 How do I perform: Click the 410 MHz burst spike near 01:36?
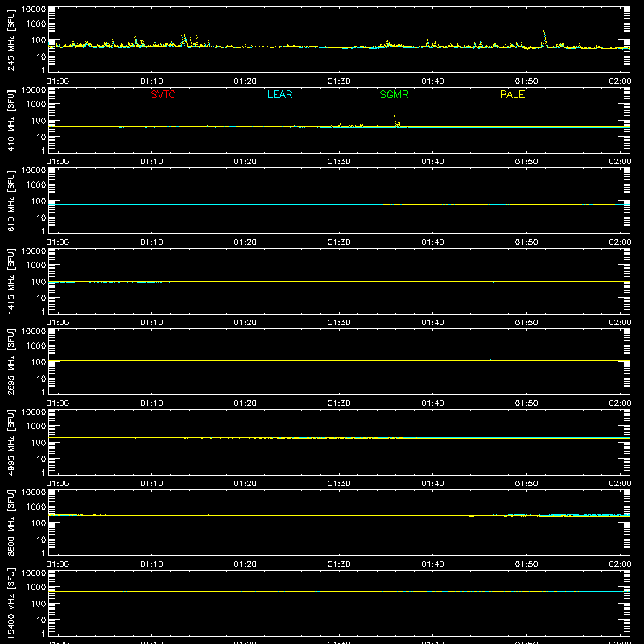pos(396,122)
